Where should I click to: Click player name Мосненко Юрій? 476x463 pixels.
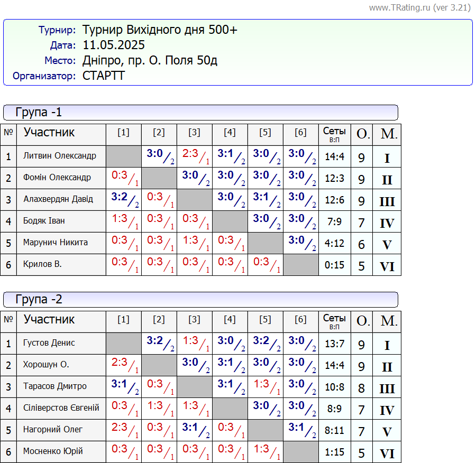point(53,451)
